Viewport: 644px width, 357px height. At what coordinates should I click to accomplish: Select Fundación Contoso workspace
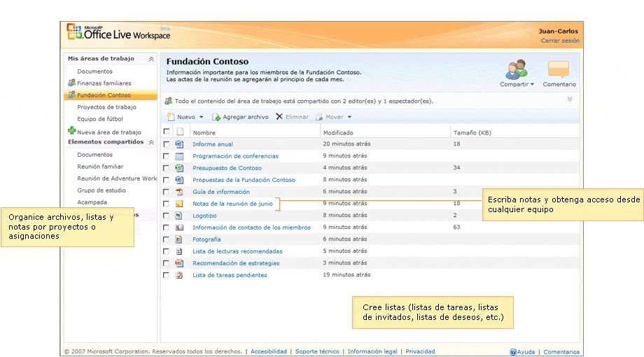(x=104, y=95)
